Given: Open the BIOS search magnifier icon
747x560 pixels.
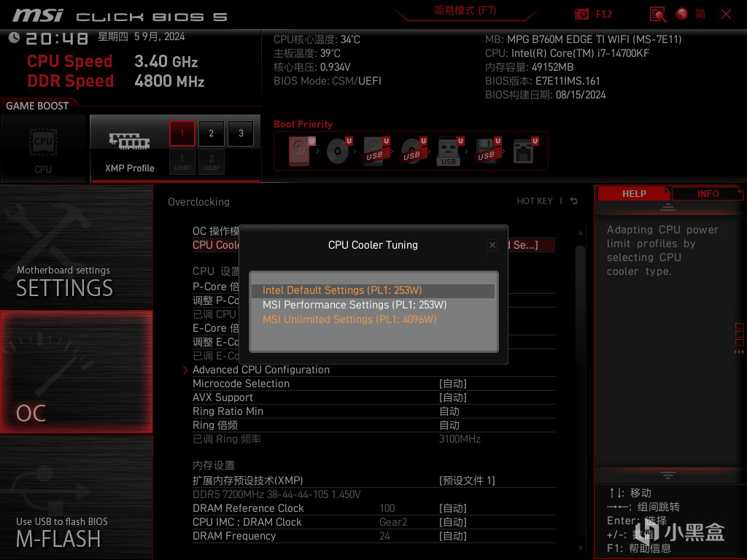Looking at the screenshot, I should [658, 15].
